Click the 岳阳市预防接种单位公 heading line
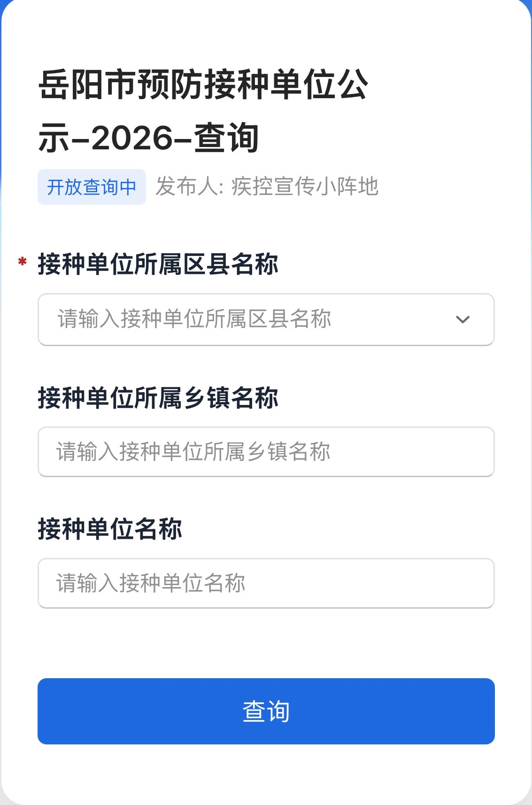 point(203,85)
